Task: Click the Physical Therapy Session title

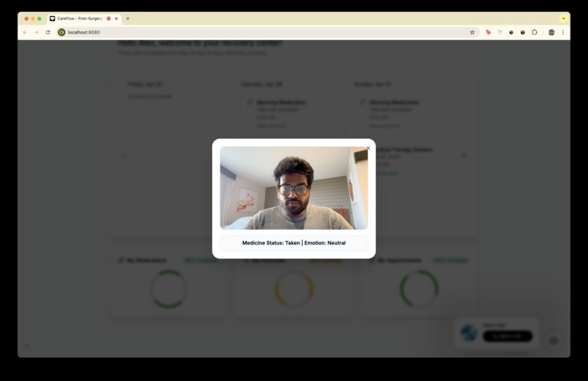Action: click(404, 150)
